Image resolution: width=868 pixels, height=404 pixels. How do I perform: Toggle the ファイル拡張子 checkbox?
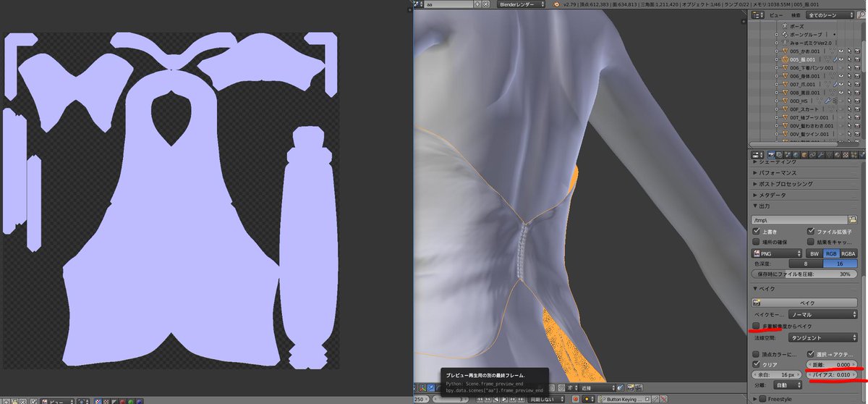click(x=810, y=232)
